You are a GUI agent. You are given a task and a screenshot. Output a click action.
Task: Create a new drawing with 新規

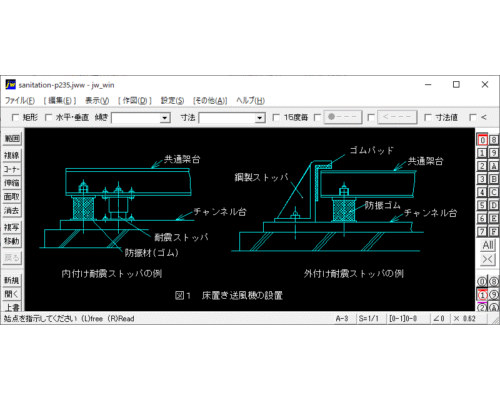[12, 280]
